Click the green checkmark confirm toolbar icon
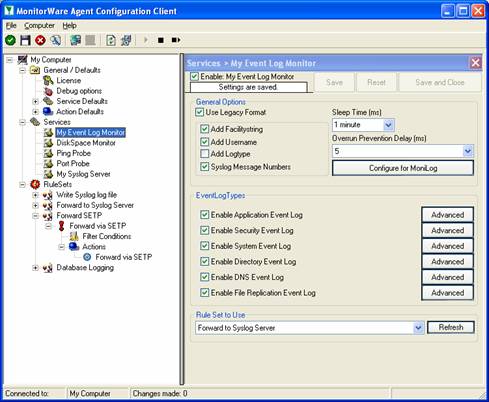 click(x=10, y=40)
